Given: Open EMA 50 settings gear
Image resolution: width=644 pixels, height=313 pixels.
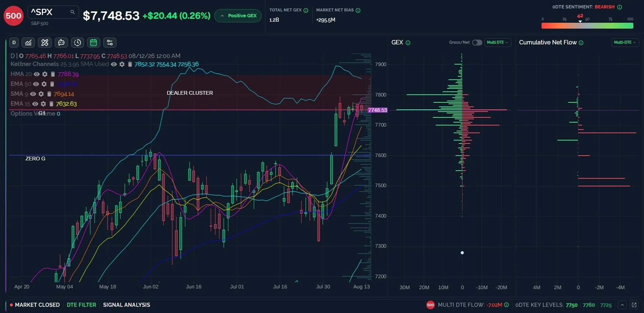Looking at the screenshot, I should 44,84.
